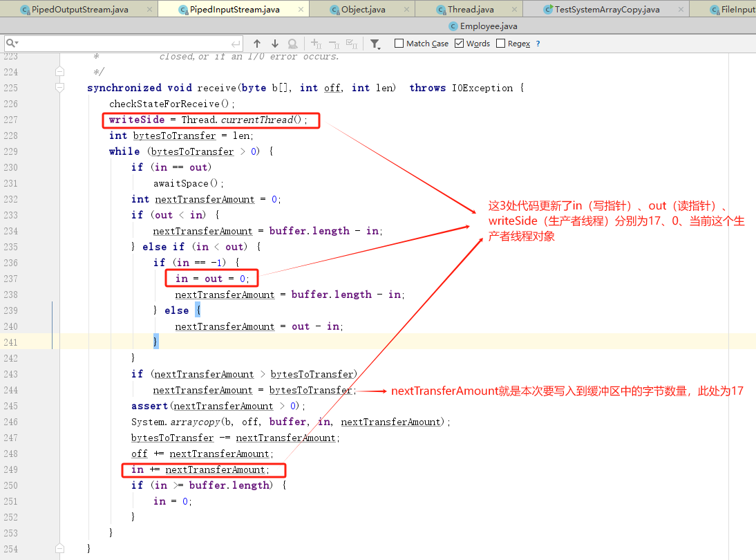
Task: Click the TestSystemArrayCopy.java runnable class icon
Action: point(548,9)
